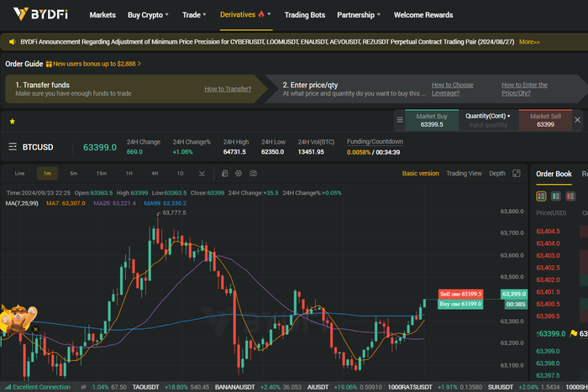The image size is (588, 392).
Task: Close the quick order panel
Action: pos(578,120)
